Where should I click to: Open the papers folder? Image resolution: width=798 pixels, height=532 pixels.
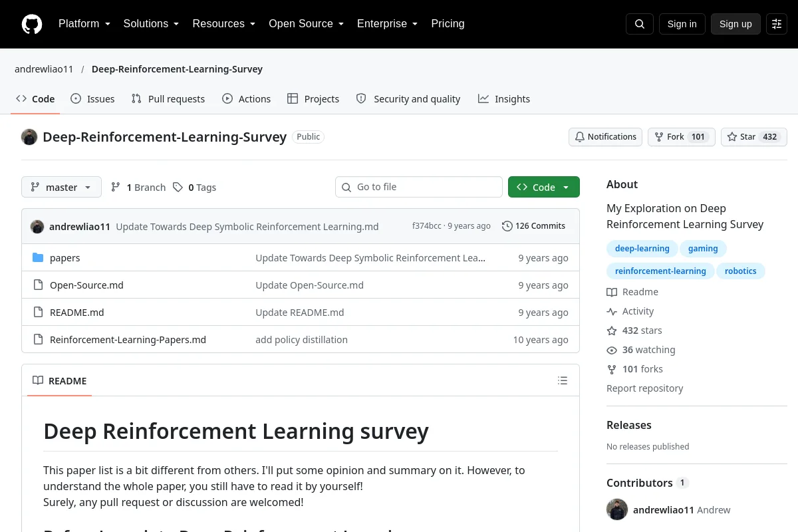pos(65,258)
